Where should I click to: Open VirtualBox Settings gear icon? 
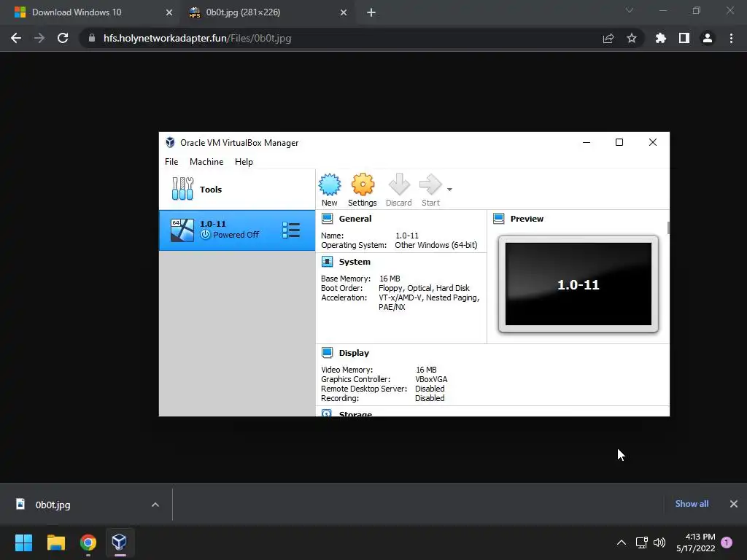[363, 184]
